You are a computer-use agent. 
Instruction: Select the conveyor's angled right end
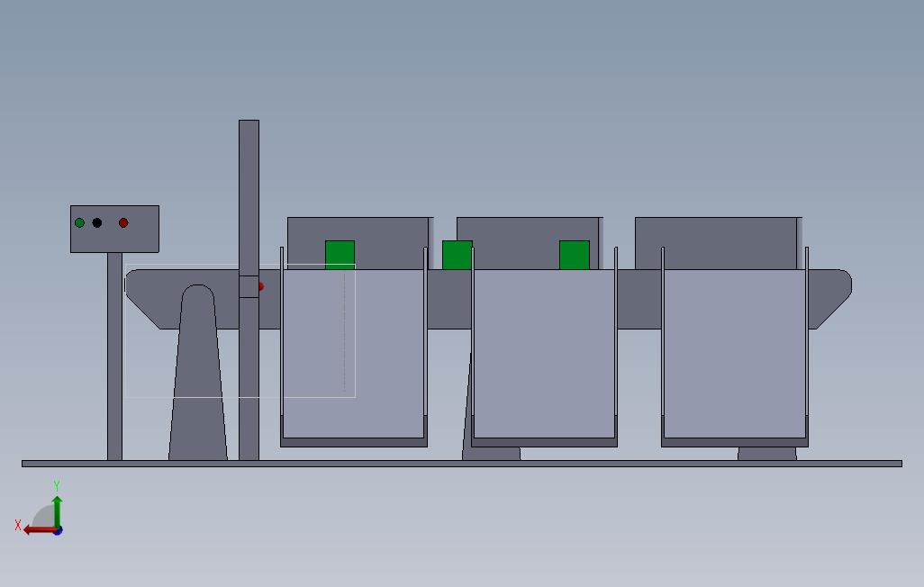point(831,298)
